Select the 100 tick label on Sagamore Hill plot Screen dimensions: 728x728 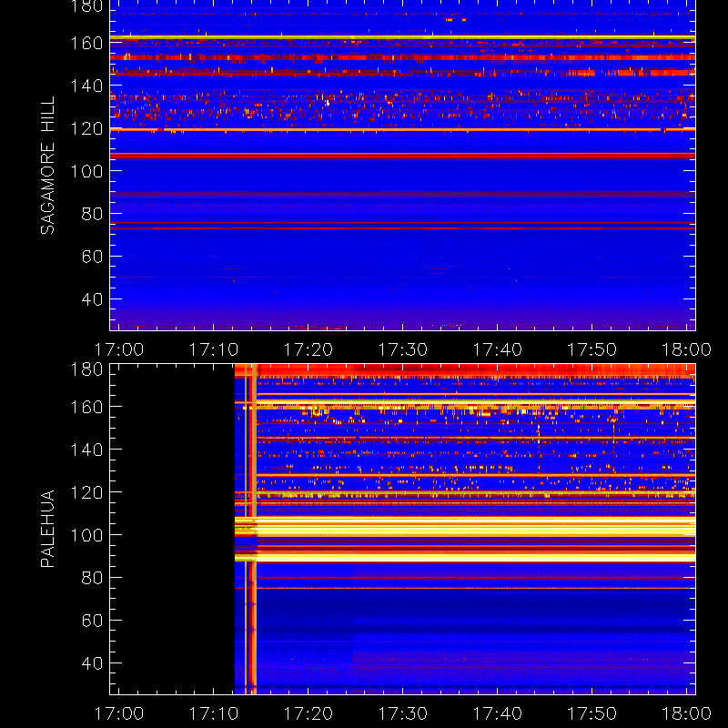(x=86, y=171)
